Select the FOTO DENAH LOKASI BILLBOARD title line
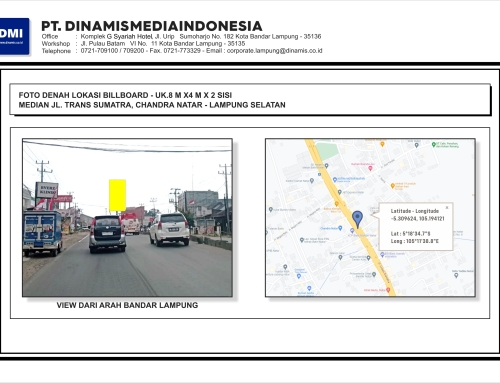The width and height of the screenshot is (500, 383). 125,95
